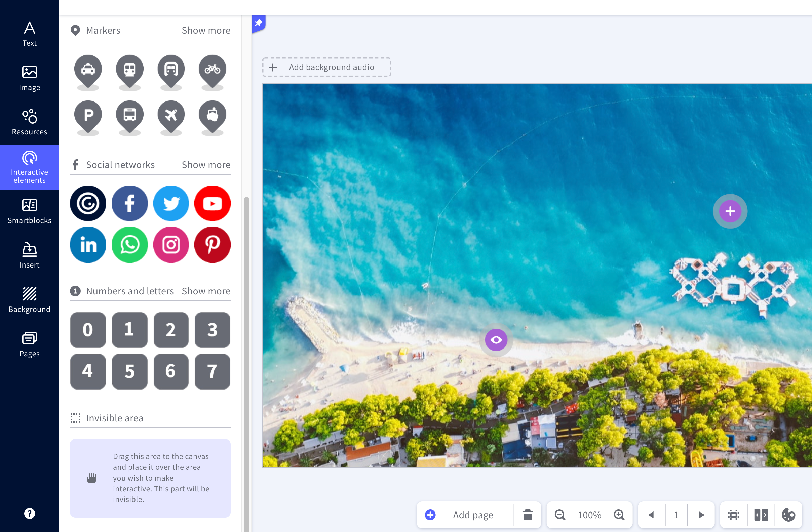The image size is (812, 532).
Task: Switch to the Background sidebar tab
Action: point(29,300)
